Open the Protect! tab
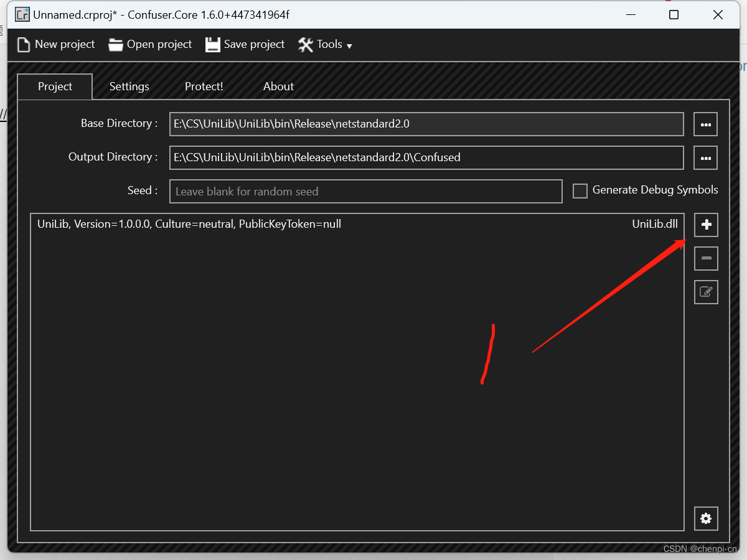The height and width of the screenshot is (560, 747). click(204, 86)
